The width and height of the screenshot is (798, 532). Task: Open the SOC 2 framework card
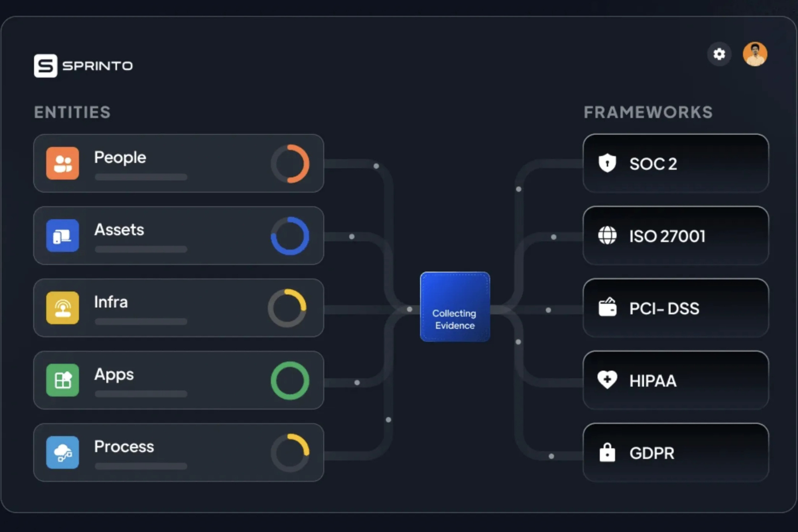click(676, 163)
